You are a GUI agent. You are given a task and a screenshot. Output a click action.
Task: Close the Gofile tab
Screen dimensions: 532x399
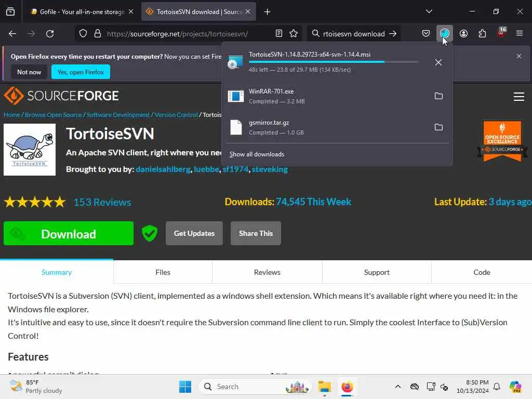coord(131,12)
